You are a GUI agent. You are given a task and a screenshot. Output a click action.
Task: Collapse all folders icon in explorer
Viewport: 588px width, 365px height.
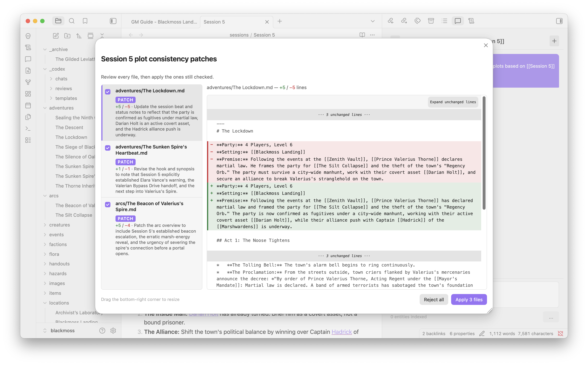point(102,36)
